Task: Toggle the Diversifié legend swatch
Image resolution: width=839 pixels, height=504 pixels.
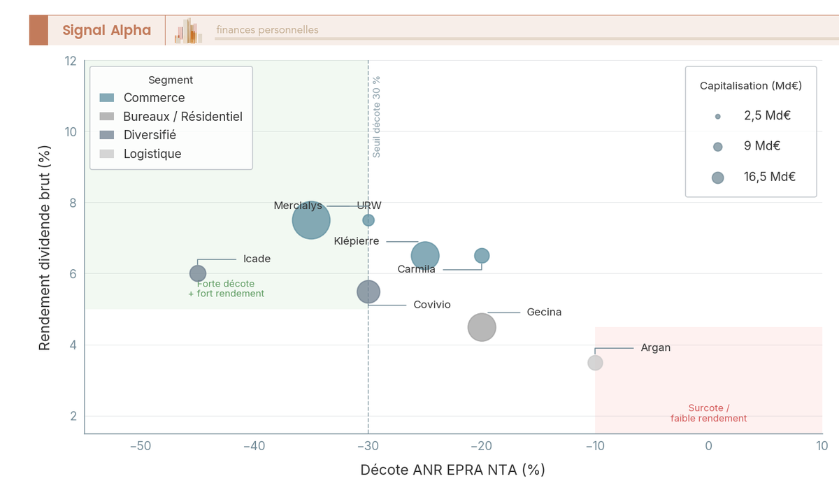Action: (107, 136)
